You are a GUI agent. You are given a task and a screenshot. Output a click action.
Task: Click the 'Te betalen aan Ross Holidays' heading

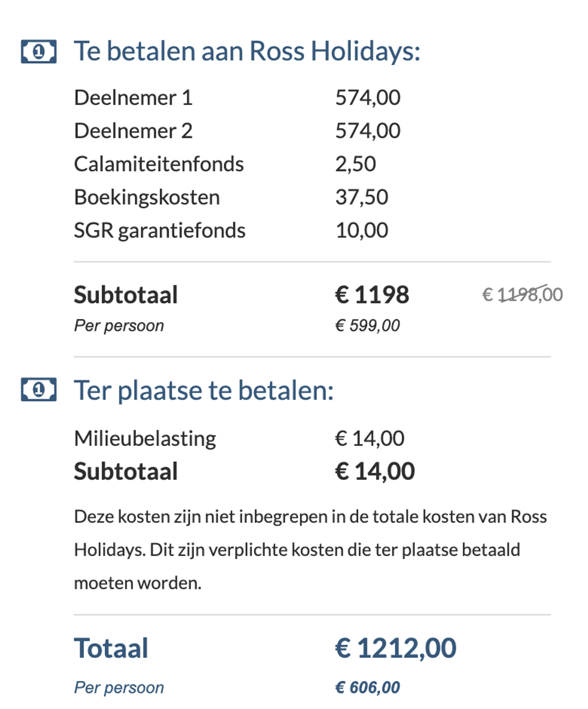pyautogui.click(x=247, y=51)
